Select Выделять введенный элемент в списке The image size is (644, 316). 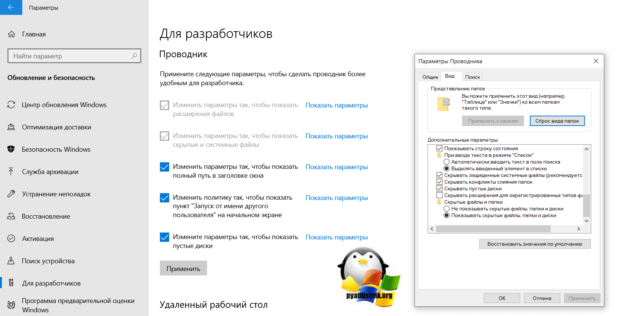pos(447,168)
